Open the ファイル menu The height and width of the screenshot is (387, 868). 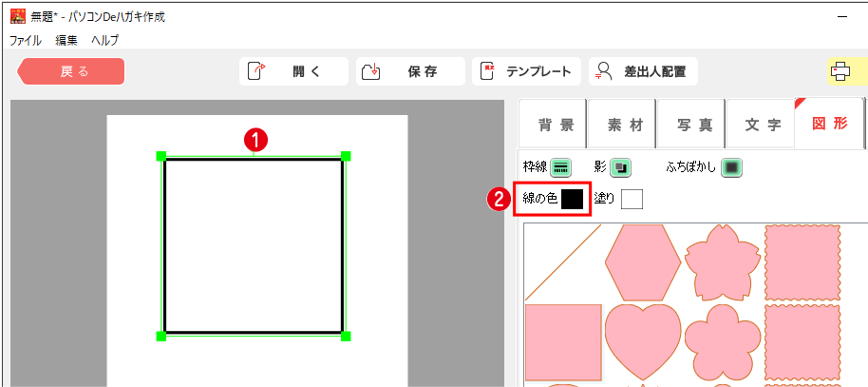click(25, 41)
